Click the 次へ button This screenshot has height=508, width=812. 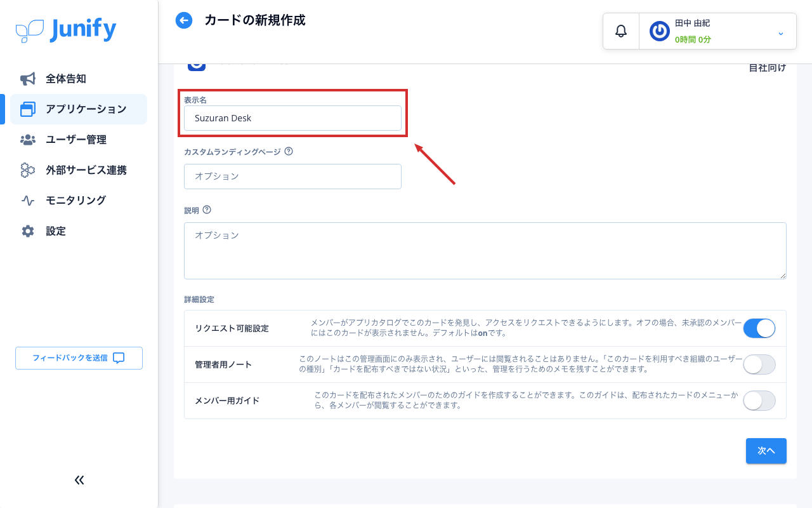pos(766,451)
